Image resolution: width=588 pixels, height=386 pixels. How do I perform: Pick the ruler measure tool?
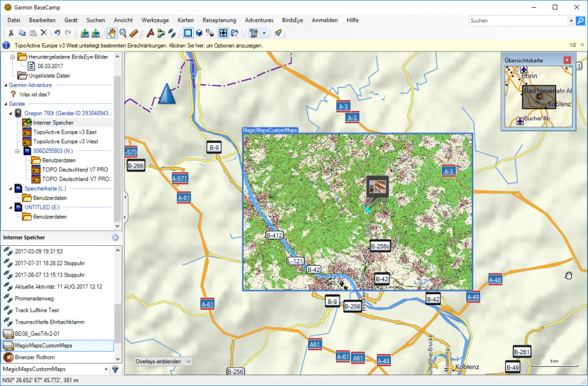click(134, 33)
